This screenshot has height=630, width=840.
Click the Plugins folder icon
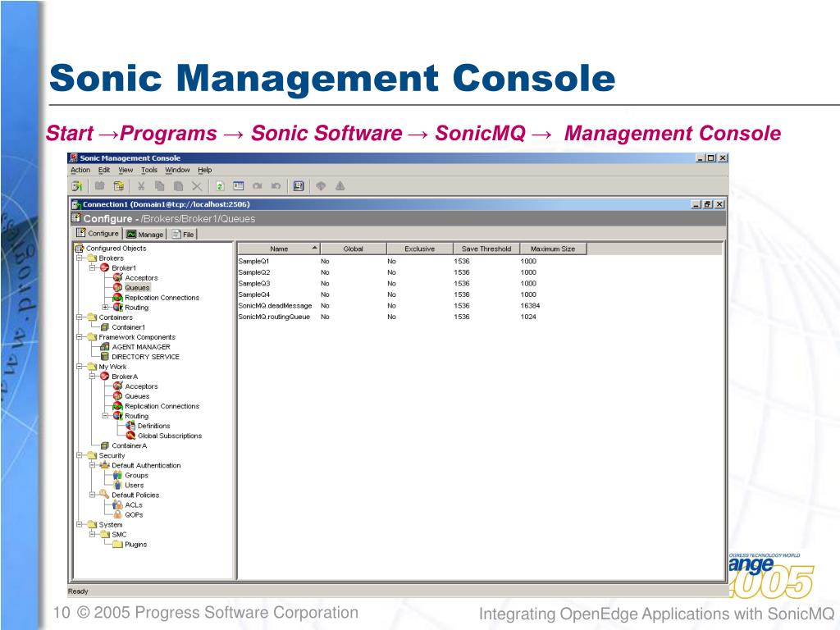[118, 545]
